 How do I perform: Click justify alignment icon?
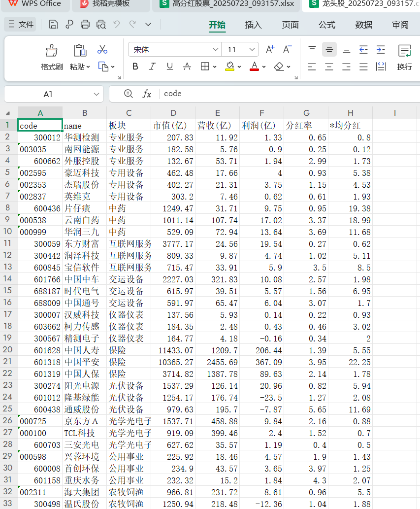click(363, 67)
